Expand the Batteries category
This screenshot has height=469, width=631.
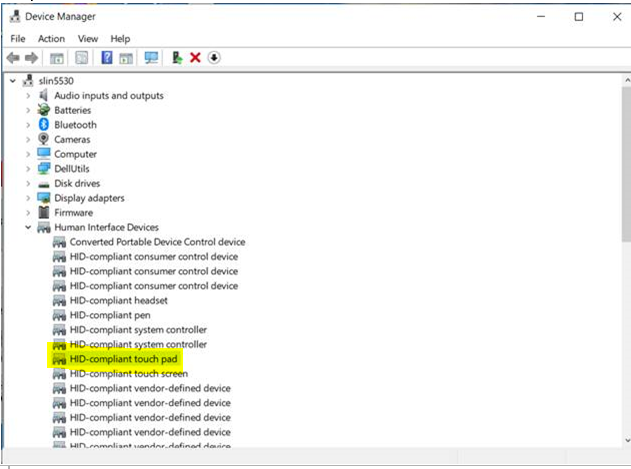28,110
